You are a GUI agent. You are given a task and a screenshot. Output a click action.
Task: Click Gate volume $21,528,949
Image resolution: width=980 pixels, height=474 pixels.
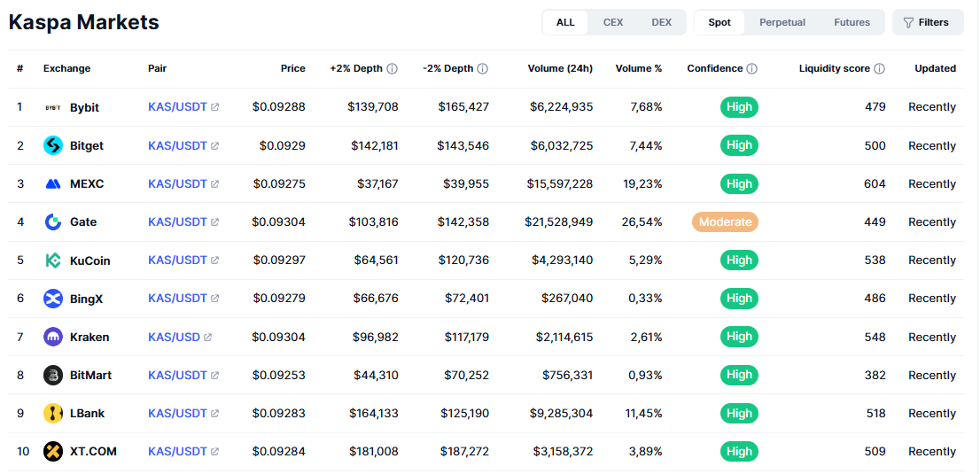tap(560, 222)
